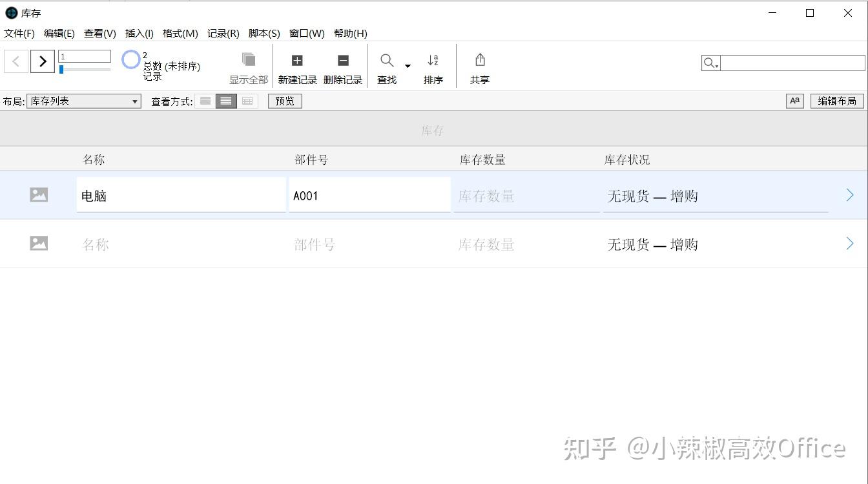Open the 查找 (Find) search icon
Screen dimensions: 868x484
[x=386, y=60]
